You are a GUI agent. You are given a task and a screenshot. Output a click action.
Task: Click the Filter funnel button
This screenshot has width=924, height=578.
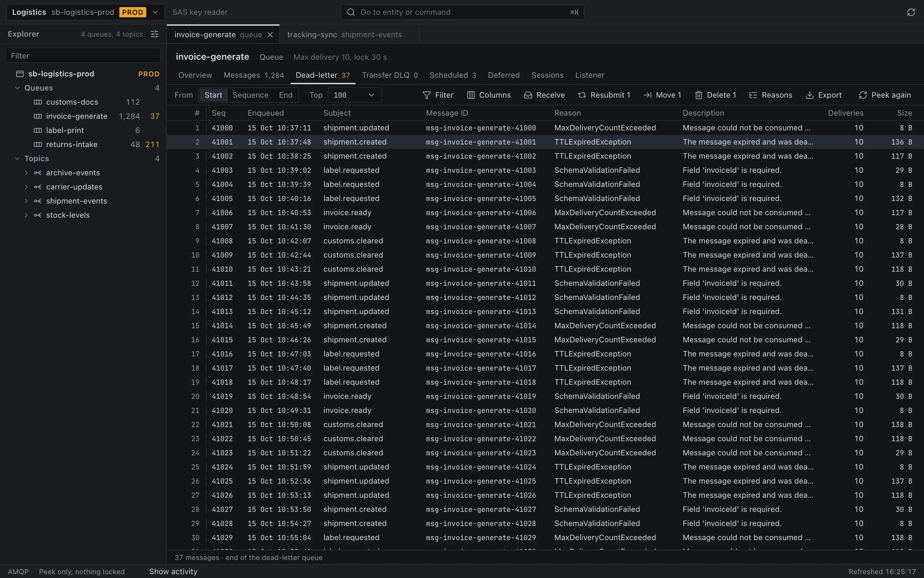tap(438, 95)
